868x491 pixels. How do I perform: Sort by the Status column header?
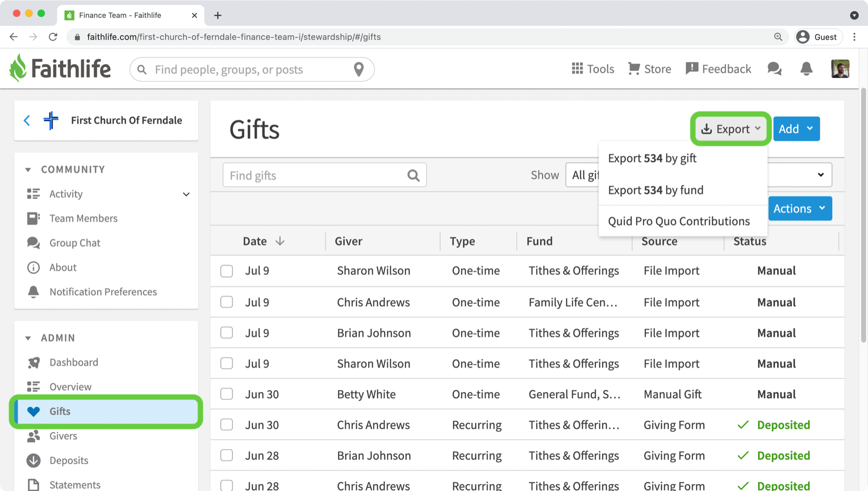[x=750, y=241]
